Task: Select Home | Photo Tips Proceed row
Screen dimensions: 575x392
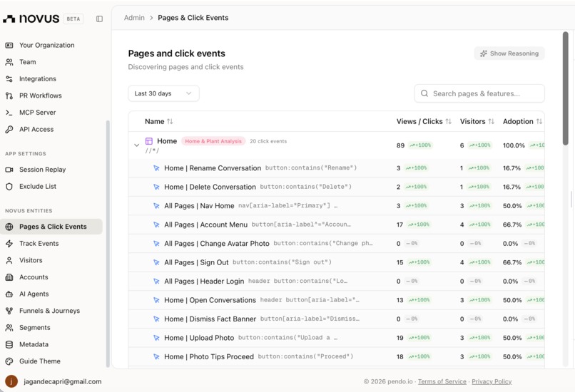Action: (336, 357)
